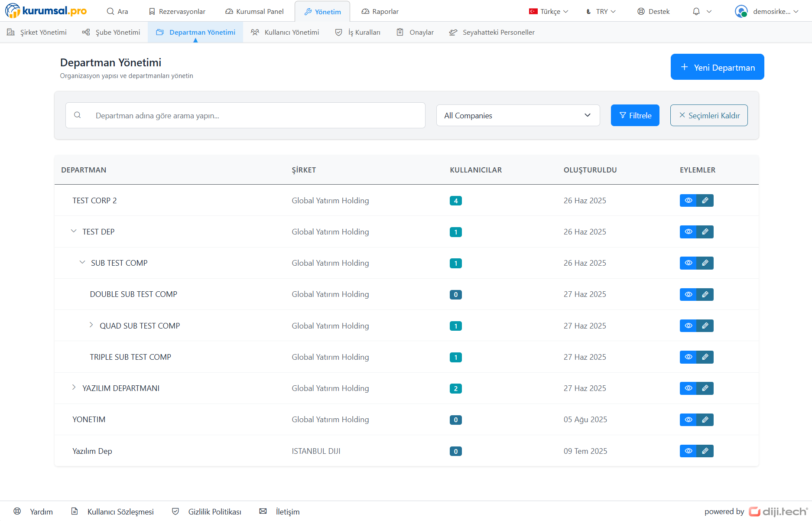Click the ISTANBUL DIJI company cell
Screen dimensions: 812x521
click(x=316, y=451)
